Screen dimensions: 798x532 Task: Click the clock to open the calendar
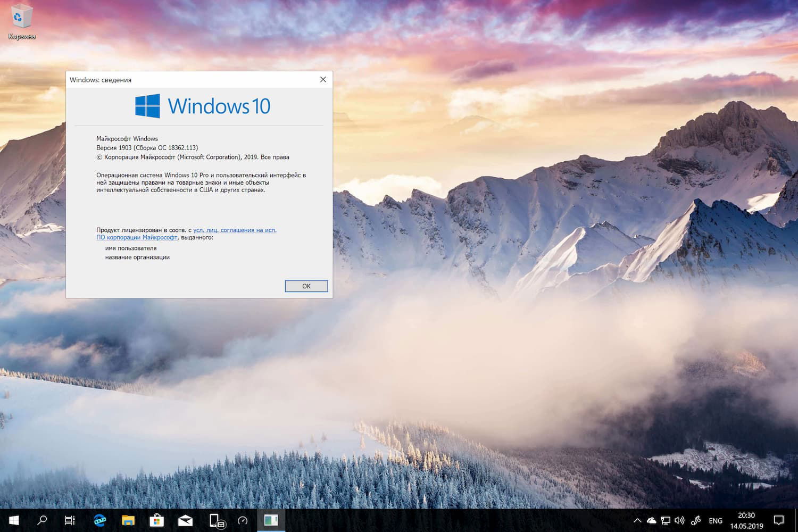(x=746, y=520)
